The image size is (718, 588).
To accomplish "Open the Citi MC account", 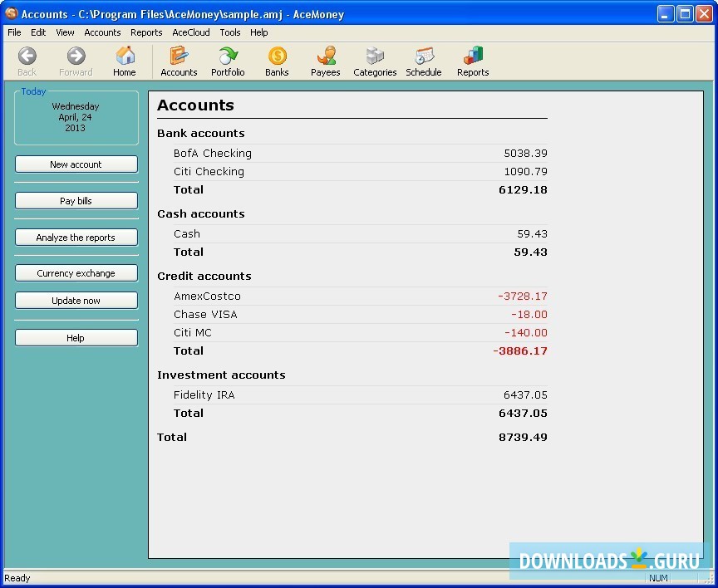I will click(x=192, y=333).
